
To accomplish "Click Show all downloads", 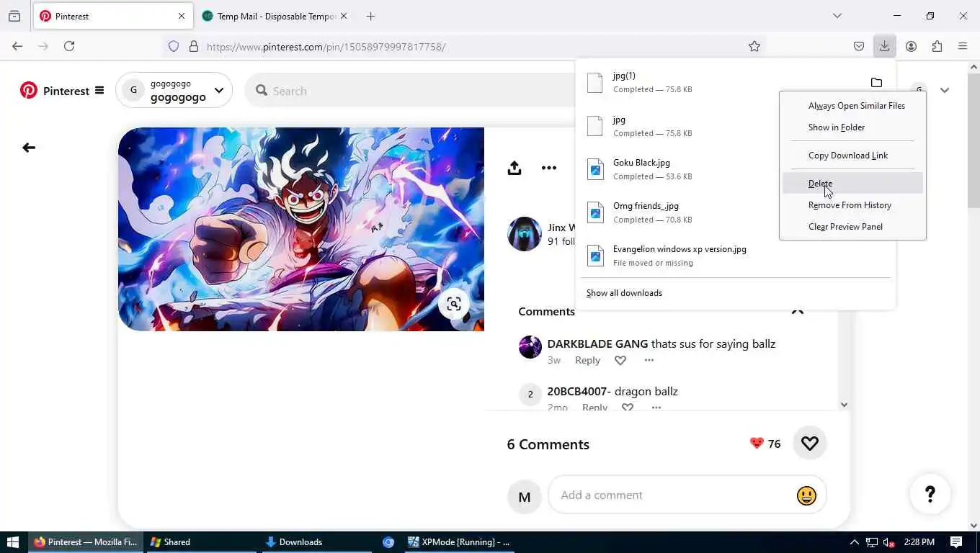I will click(x=624, y=293).
